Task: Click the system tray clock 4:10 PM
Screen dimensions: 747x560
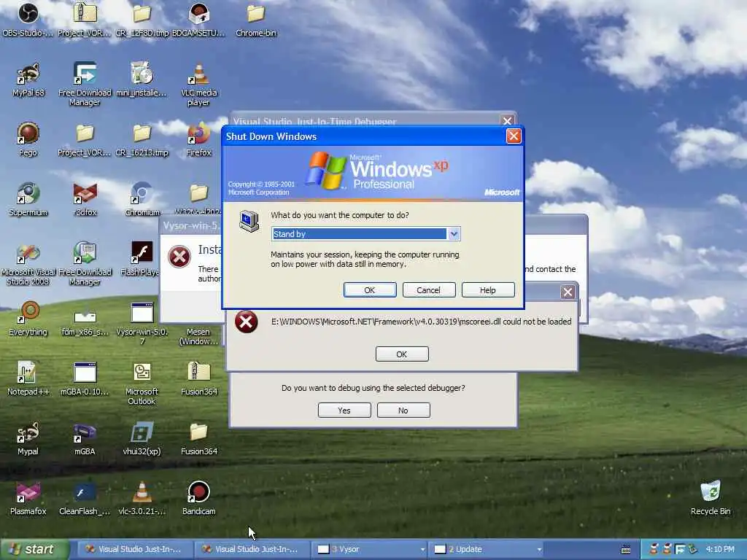Action: (x=720, y=550)
